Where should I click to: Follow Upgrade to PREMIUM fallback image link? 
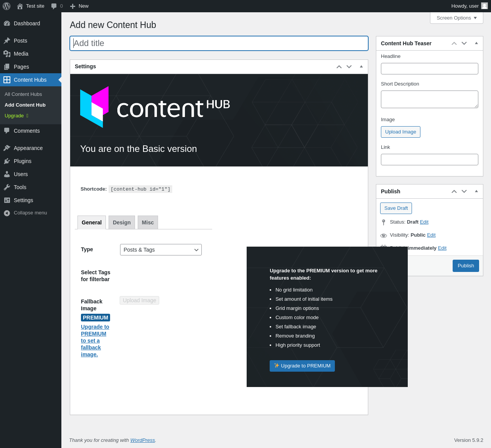[x=95, y=341]
